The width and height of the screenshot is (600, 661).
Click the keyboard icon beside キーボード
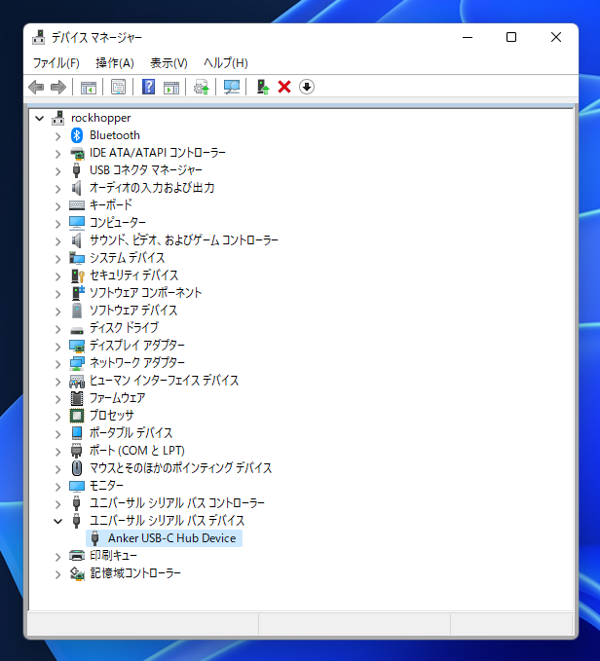tap(77, 205)
